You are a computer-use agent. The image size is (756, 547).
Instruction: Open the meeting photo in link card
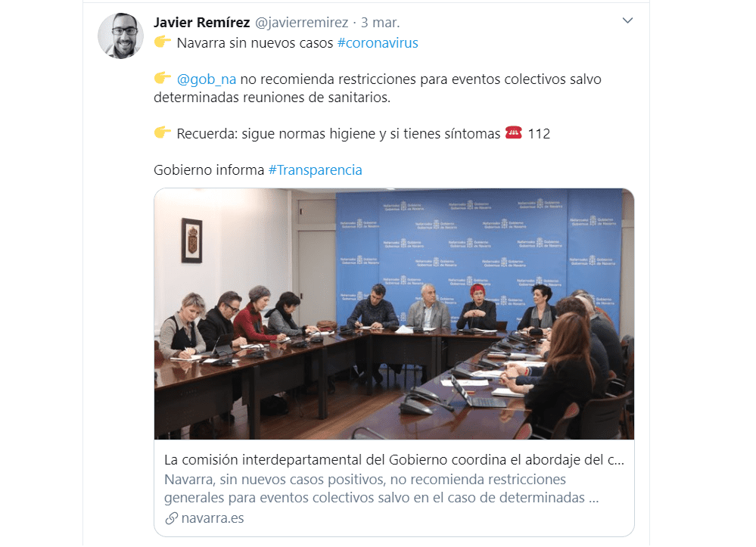tap(394, 314)
